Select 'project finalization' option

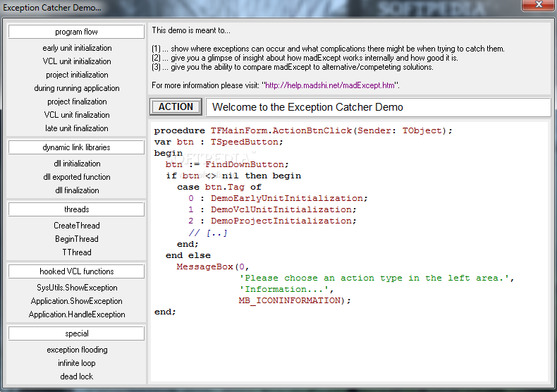pyautogui.click(x=77, y=102)
